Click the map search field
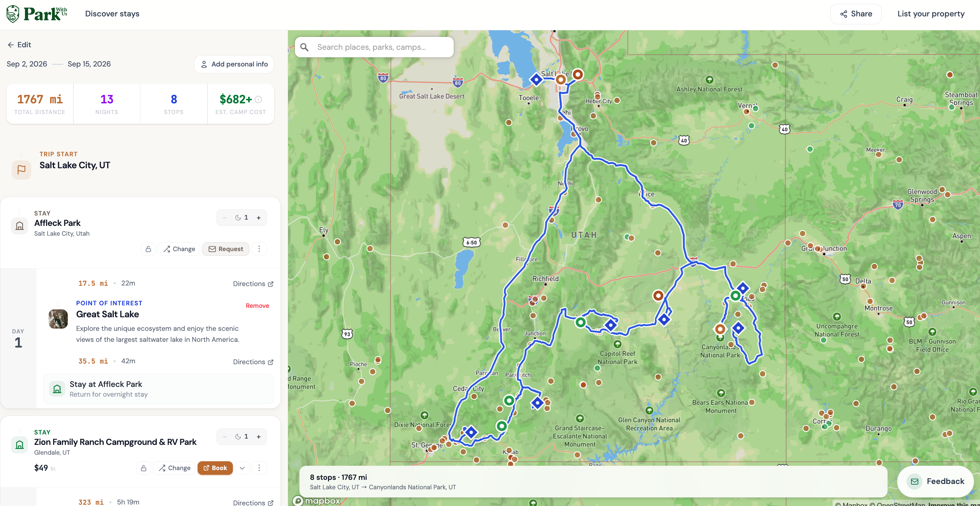The height and width of the screenshot is (506, 980). coord(374,47)
